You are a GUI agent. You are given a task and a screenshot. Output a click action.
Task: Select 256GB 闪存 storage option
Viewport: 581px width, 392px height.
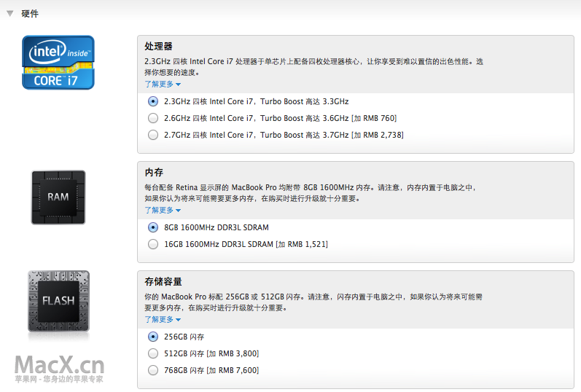click(x=152, y=337)
